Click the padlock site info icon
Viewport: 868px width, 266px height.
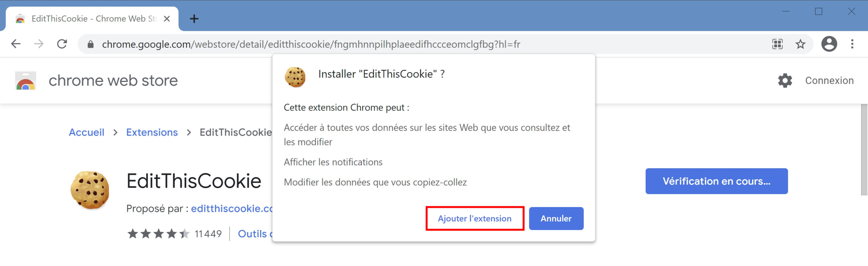(90, 44)
